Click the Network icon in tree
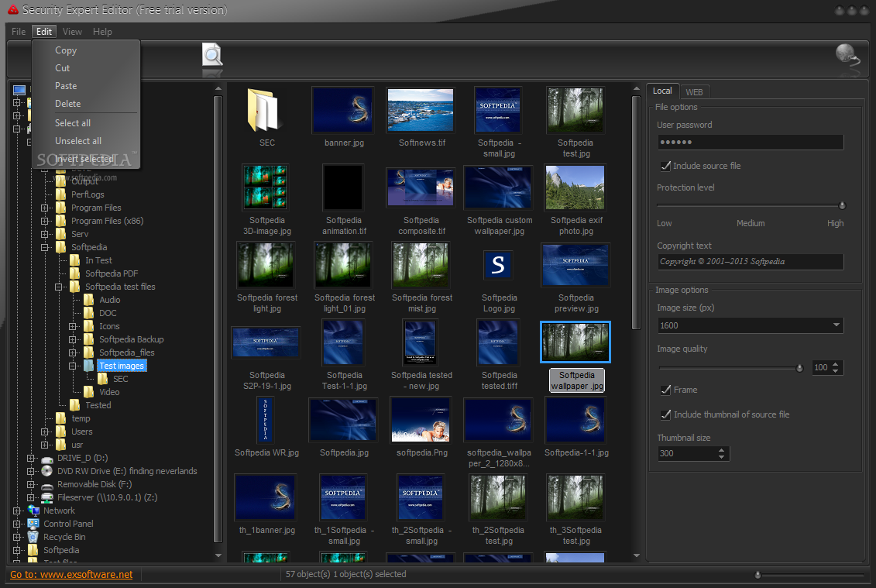 click(x=33, y=511)
